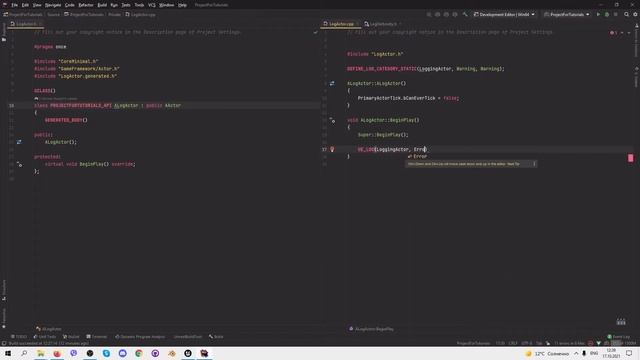Open Search Everywhere magnifier icon
This screenshot has width=640, height=360.
(626, 14)
